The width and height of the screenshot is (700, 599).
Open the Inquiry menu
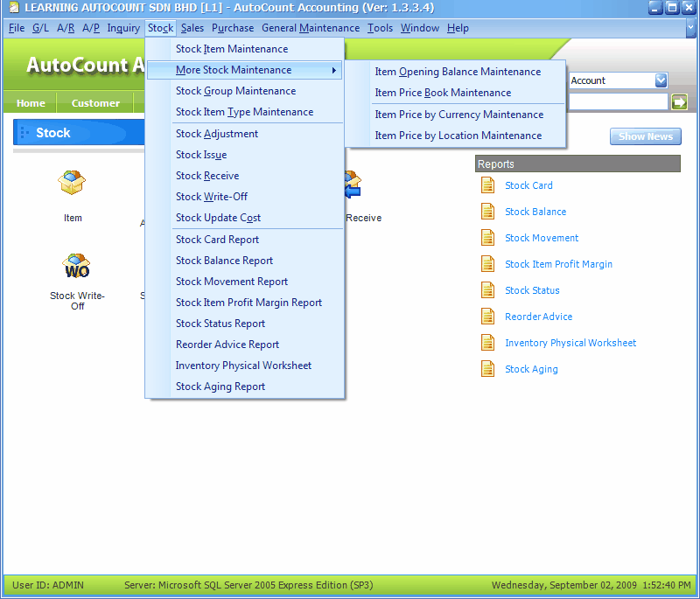(x=123, y=28)
